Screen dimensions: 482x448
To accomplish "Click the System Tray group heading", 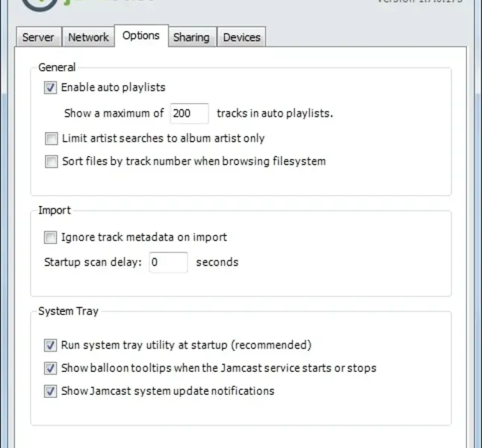I will click(x=68, y=311).
